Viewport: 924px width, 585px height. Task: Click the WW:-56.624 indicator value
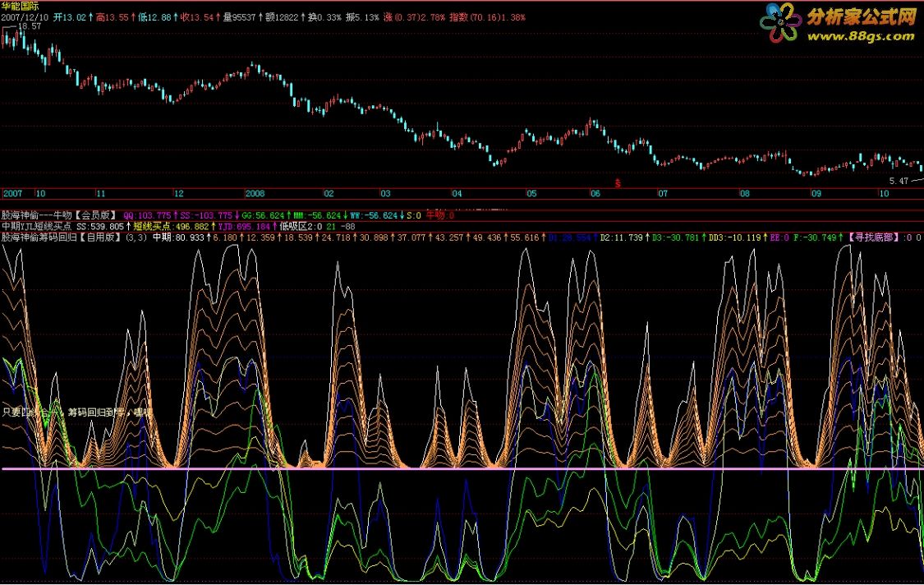375,215
